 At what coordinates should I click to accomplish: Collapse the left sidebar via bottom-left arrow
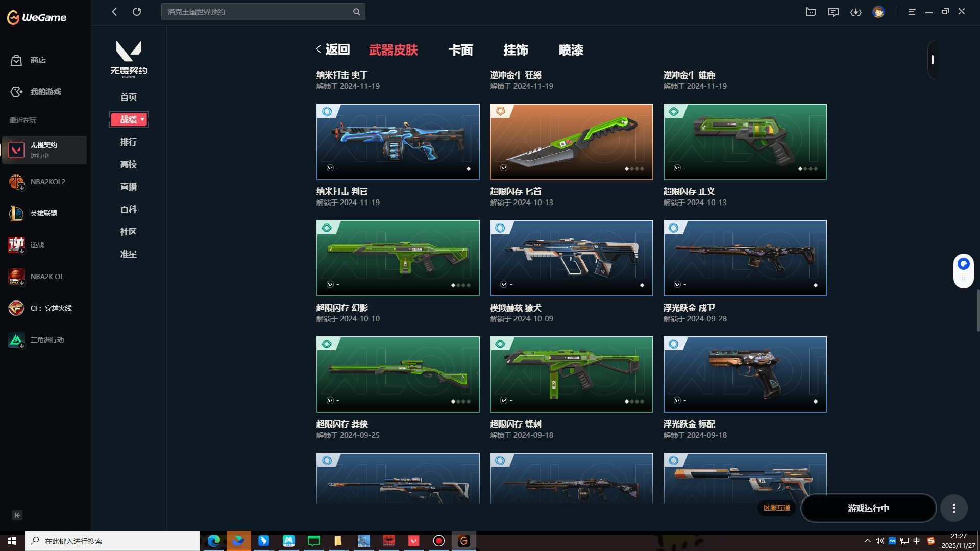pyautogui.click(x=17, y=515)
